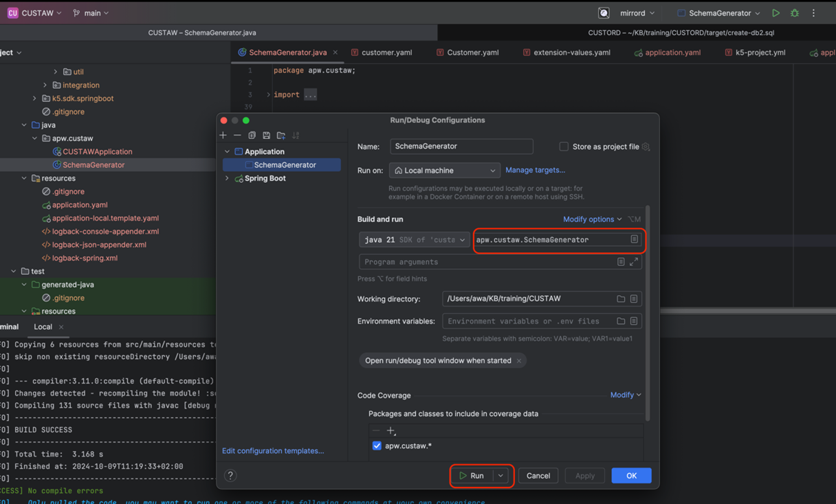The image size is (836, 504).
Task: Click the Manage targets link
Action: pos(535,170)
